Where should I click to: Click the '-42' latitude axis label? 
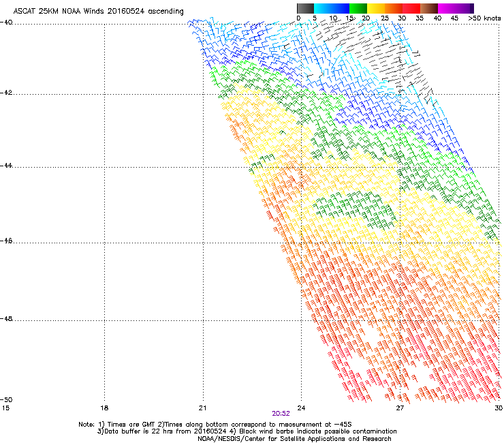tap(6, 93)
